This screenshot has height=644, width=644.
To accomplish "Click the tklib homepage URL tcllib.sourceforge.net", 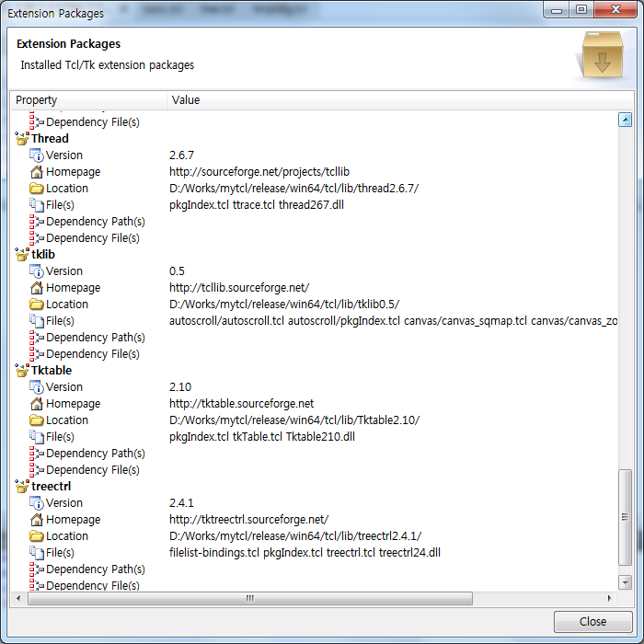I will point(239,287).
